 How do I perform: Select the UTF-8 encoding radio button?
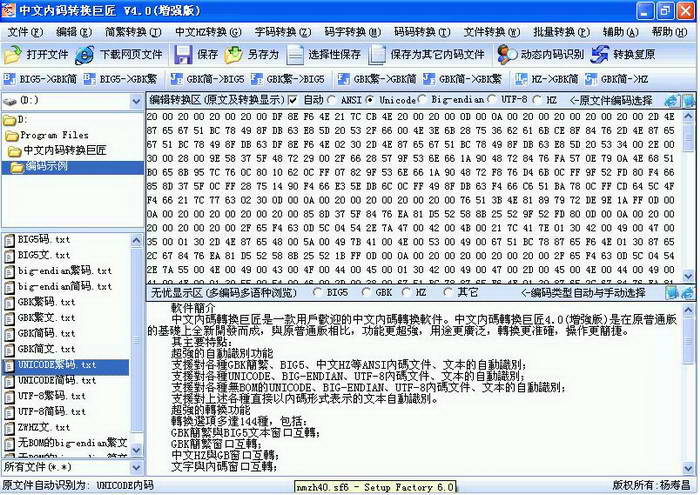pyautogui.click(x=493, y=100)
